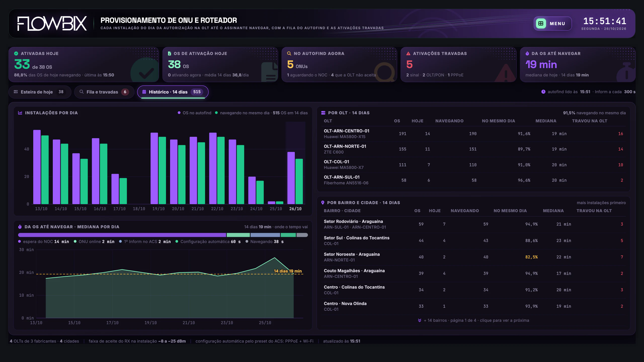Toggle 1º Inform no ACS legend entry
This screenshot has height=362, width=644.
(x=145, y=242)
